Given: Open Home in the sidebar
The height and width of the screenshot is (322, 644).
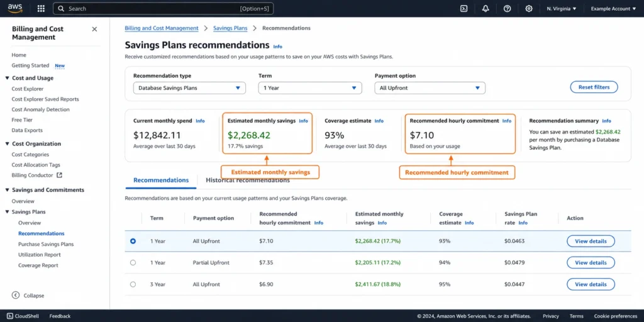Looking at the screenshot, I should pos(19,55).
